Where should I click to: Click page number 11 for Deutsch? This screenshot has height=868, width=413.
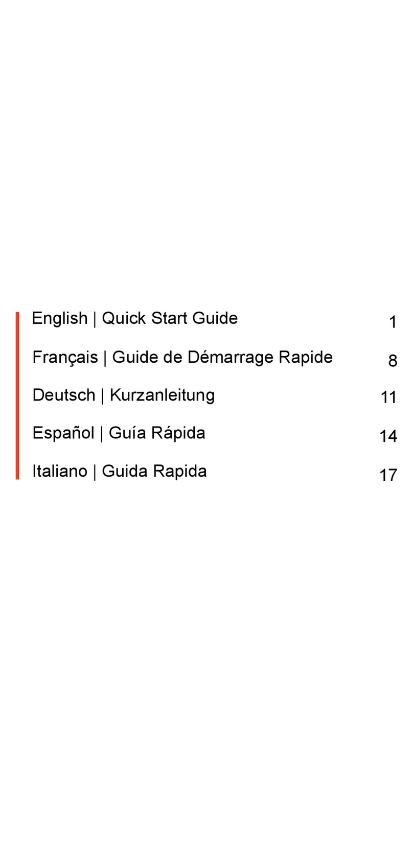click(388, 397)
